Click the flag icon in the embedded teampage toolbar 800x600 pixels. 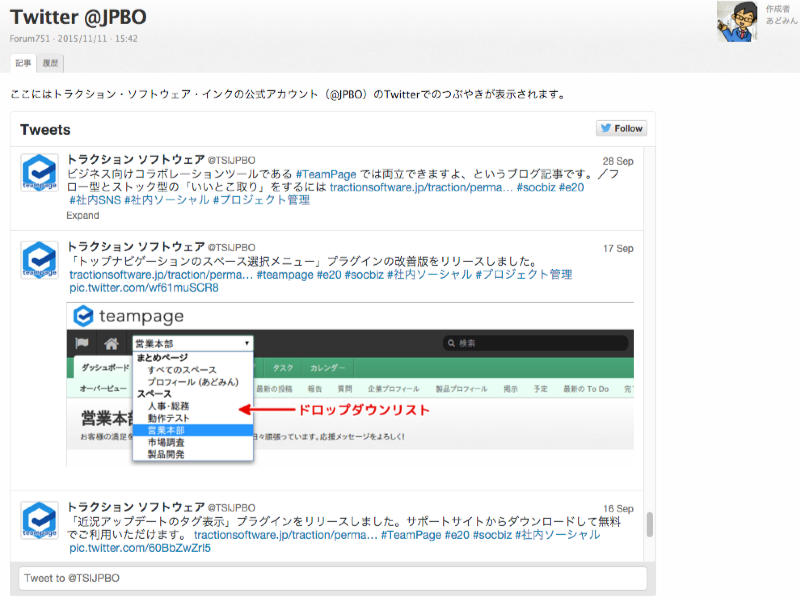(82, 343)
